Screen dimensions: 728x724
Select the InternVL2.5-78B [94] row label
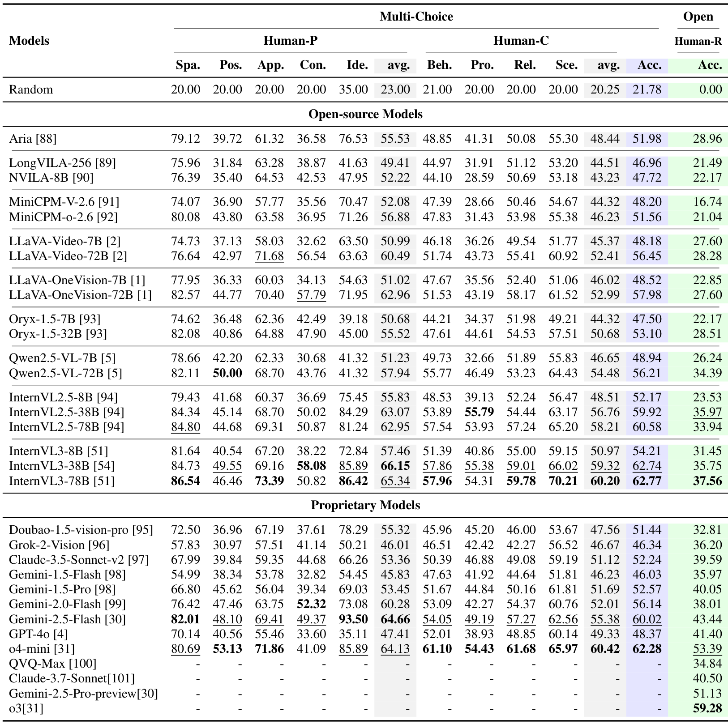pos(66,427)
